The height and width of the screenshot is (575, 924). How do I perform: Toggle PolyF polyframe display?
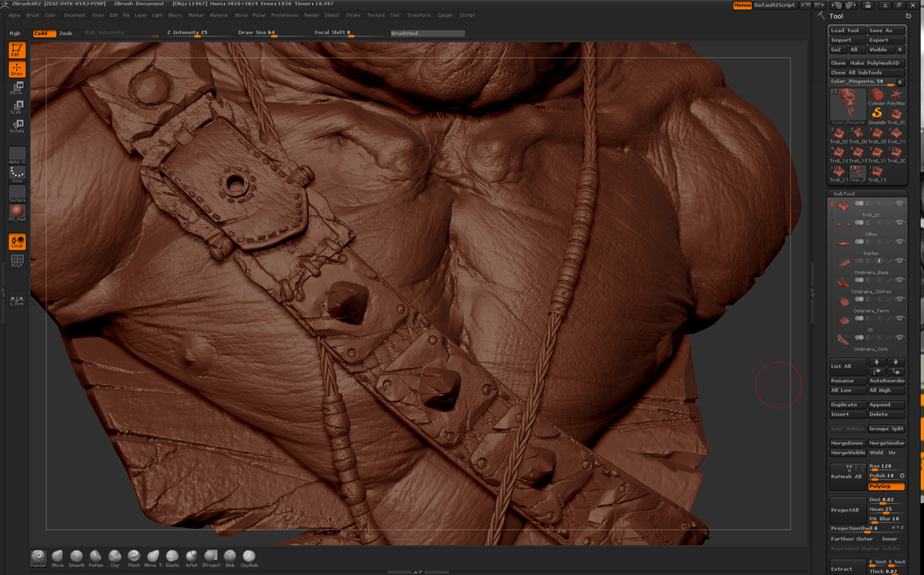[x=17, y=260]
